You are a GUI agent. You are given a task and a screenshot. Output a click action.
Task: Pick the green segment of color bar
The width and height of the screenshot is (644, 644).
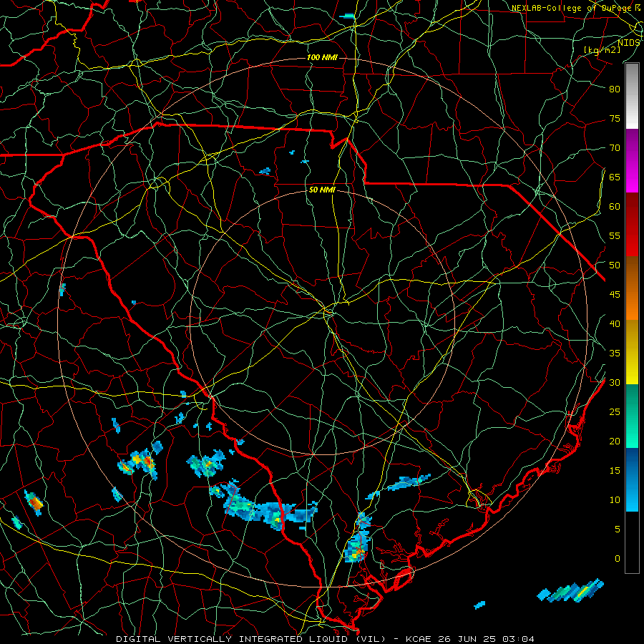pos(632,416)
